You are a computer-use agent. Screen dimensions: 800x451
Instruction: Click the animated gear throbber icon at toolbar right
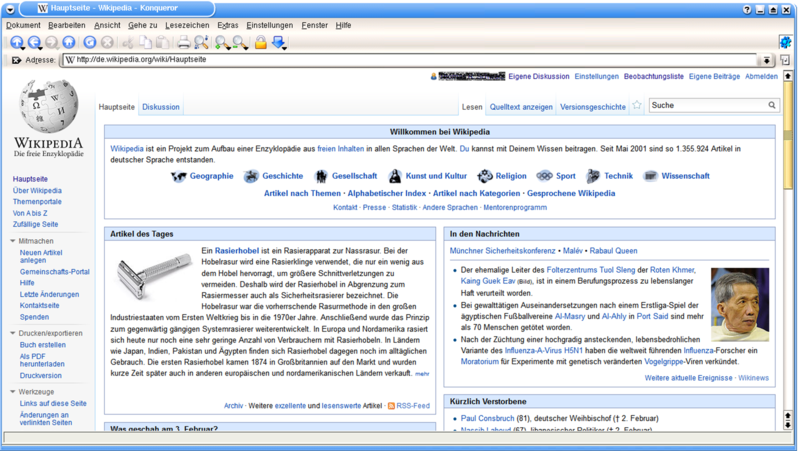tap(785, 42)
